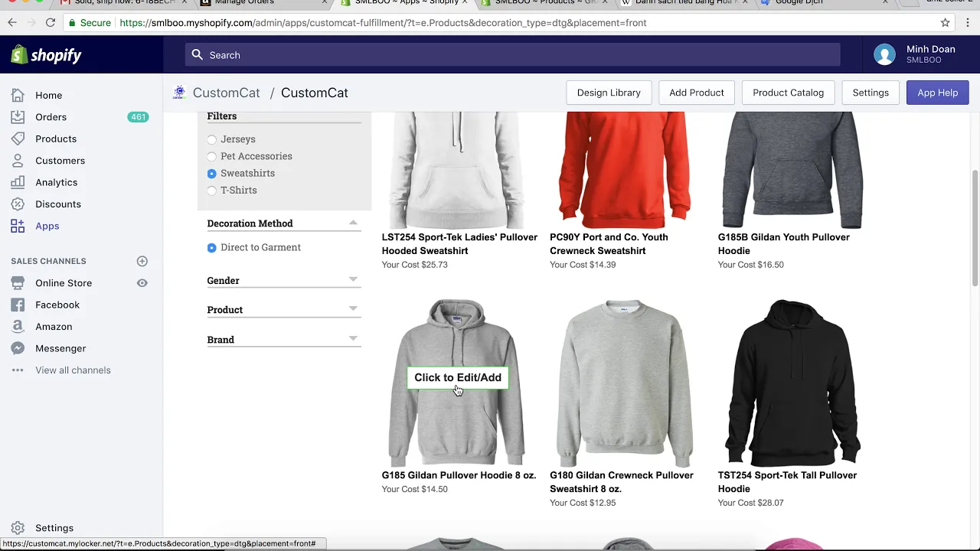Viewport: 980px width, 551px height.
Task: Select the G180 Gildan Crewneck thumbnail
Action: 624,383
